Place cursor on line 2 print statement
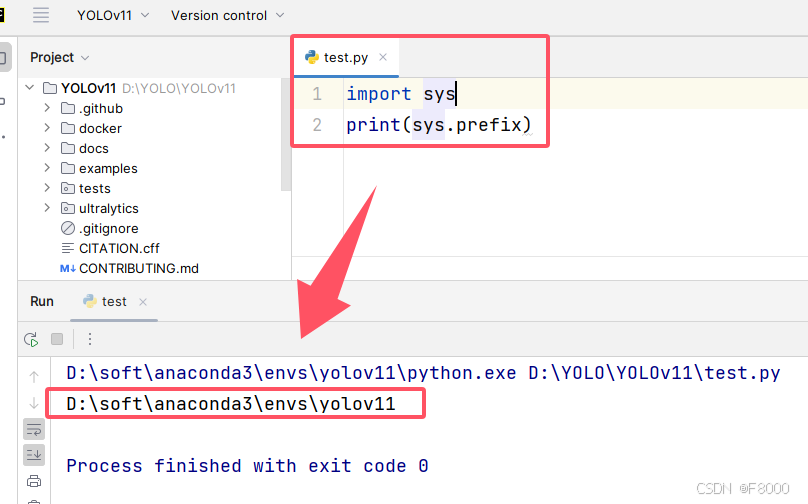 pos(439,125)
